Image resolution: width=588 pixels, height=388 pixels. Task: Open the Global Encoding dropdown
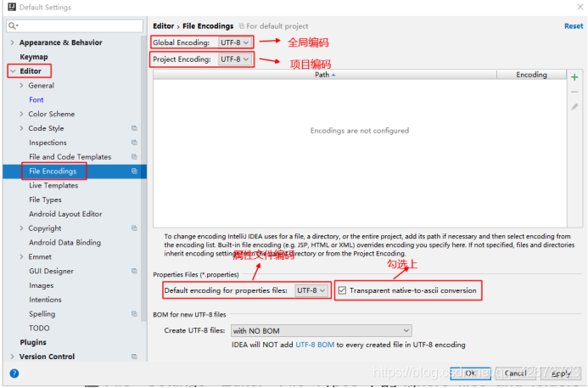pyautogui.click(x=235, y=42)
